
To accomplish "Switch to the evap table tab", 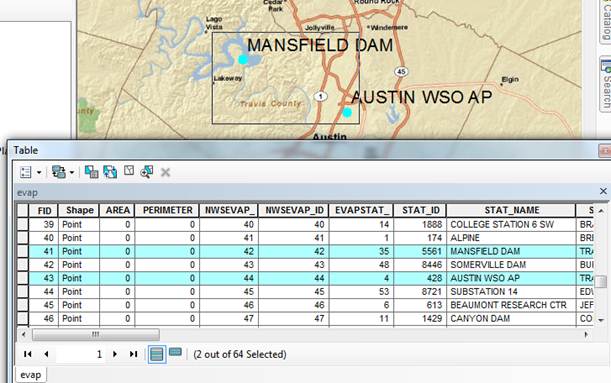I will coord(30,375).
